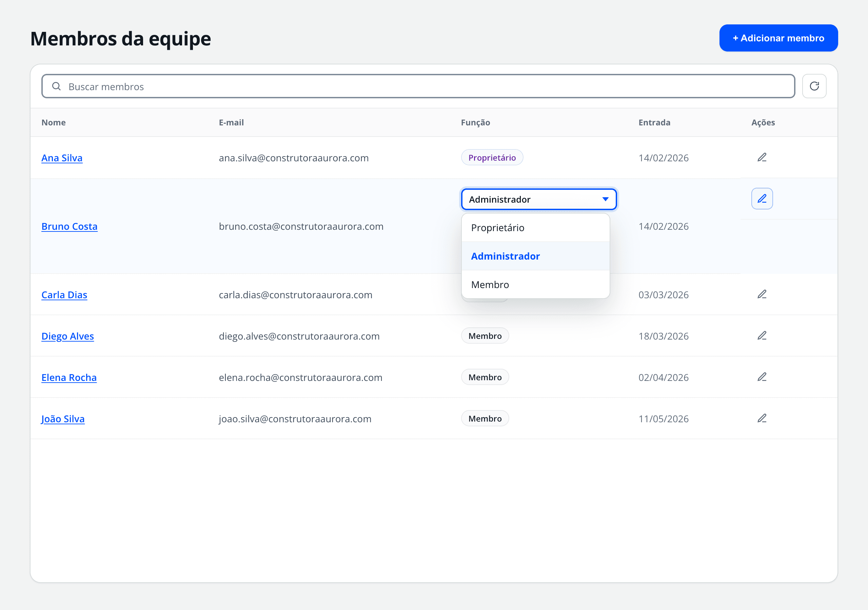Screen dimensions: 868x610
Task: Click Diego Alves's entry date 18/03/2026
Action: point(664,336)
